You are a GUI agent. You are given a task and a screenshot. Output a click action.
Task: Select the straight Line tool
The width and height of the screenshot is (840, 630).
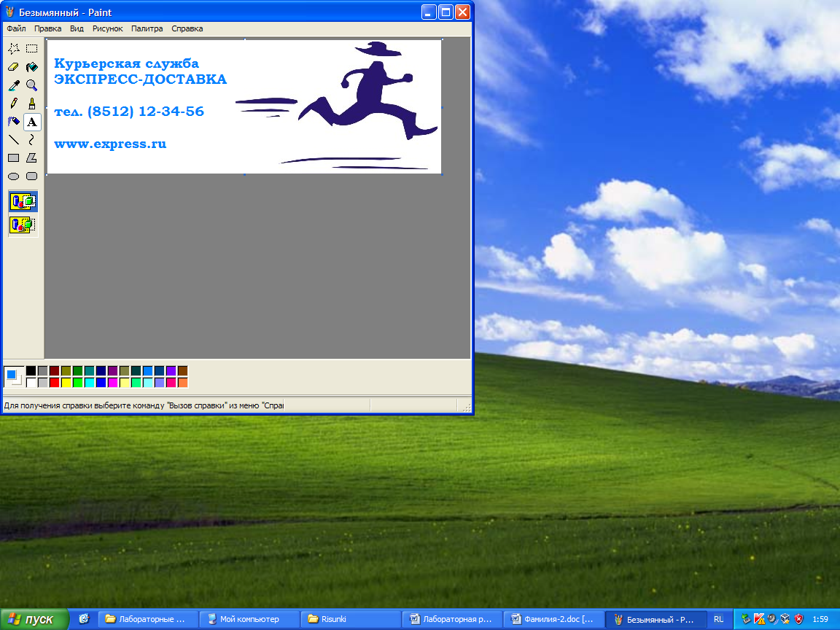(13, 140)
